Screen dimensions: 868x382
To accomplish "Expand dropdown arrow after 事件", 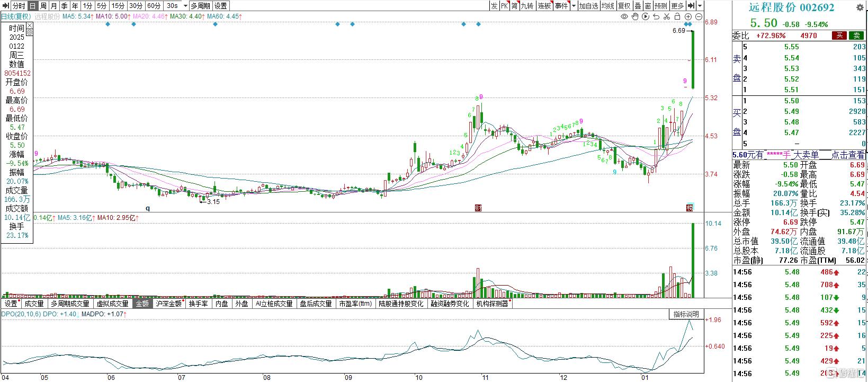I will [x=574, y=6].
